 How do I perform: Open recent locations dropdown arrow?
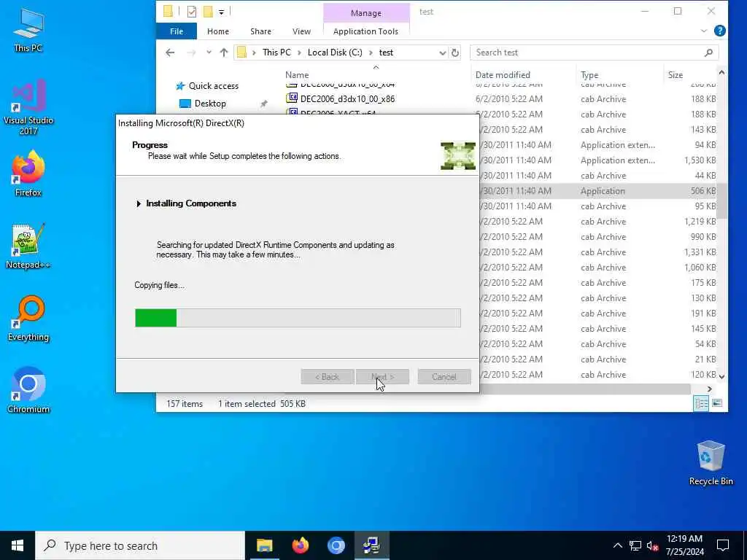pos(209,52)
